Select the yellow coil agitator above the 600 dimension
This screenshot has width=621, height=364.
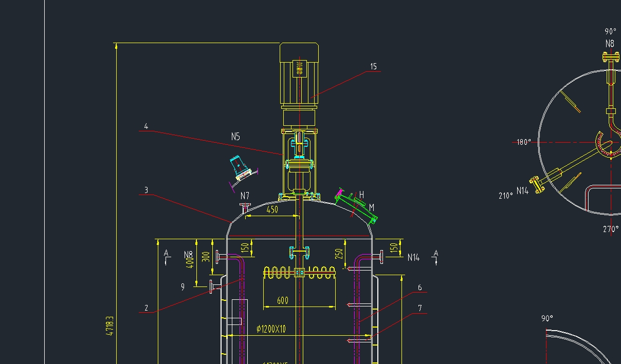pos(299,273)
